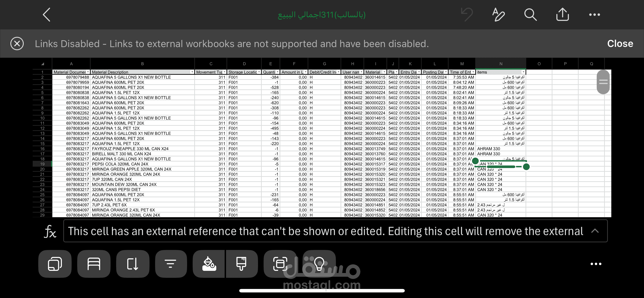This screenshot has height=298, width=644.
Task: Tap the workbook title in header
Action: (322, 15)
